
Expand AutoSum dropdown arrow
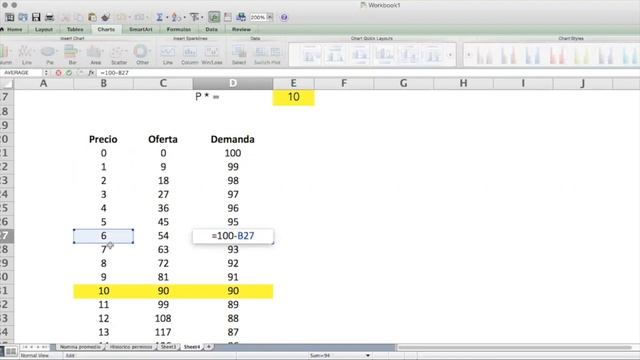coord(167,18)
